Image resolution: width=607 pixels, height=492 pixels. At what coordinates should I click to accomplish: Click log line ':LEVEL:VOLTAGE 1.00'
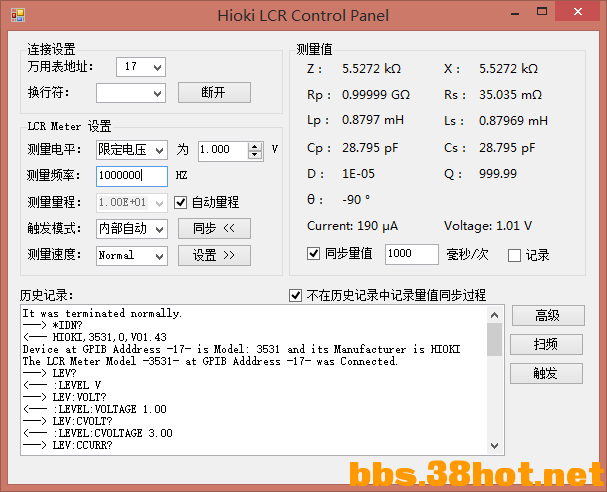point(110,409)
